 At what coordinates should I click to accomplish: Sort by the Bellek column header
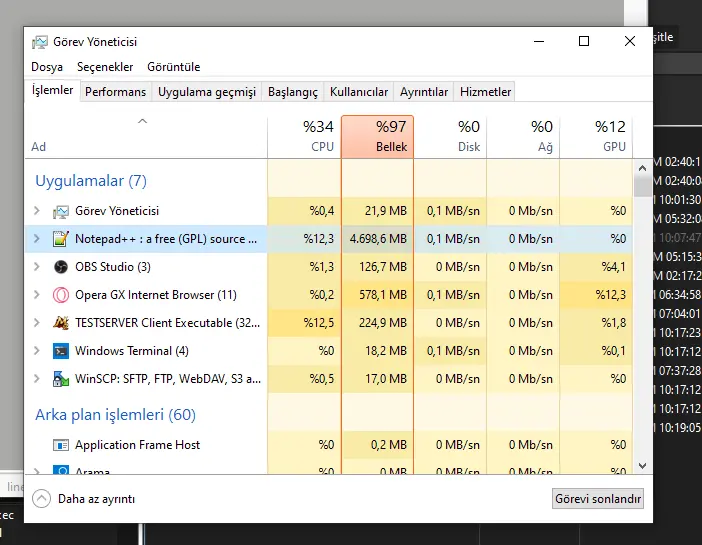point(377,137)
